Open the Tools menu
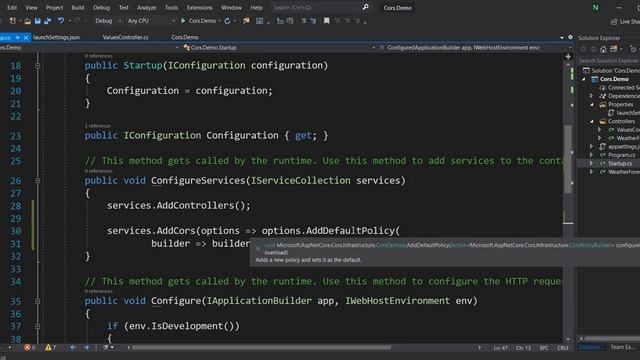 (x=171, y=8)
